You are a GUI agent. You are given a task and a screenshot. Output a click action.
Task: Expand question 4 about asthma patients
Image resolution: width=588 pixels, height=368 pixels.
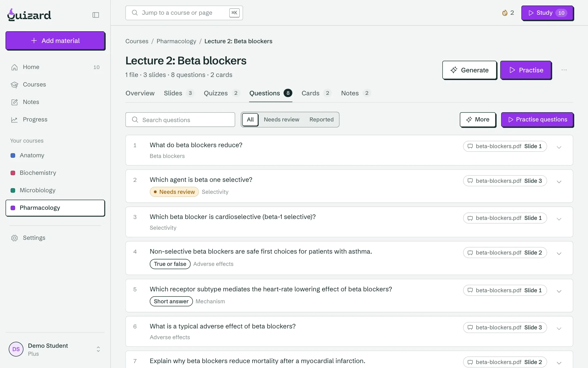[559, 254]
